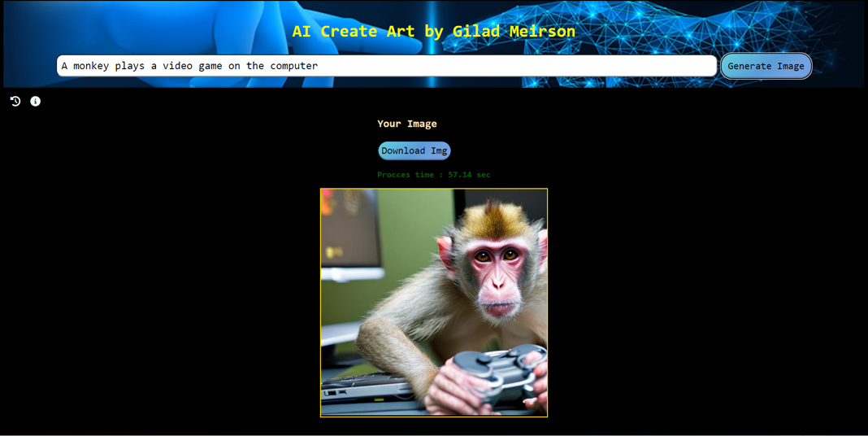The image size is (868, 436).
Task: Click the green process time text
Action: [x=433, y=175]
